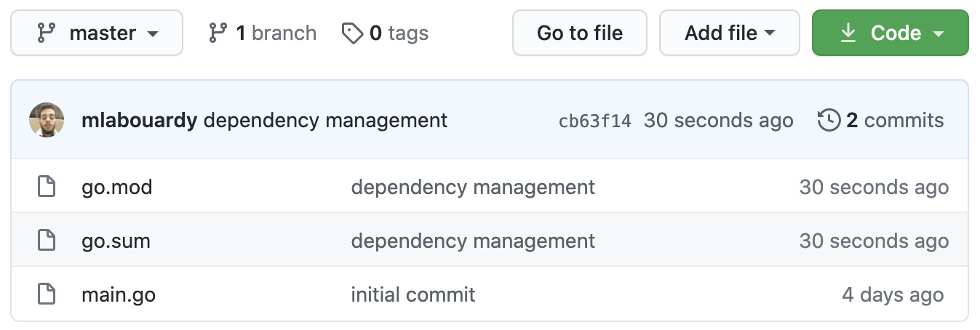Click the Go to file button
This screenshot has width=980, height=330.
580,33
